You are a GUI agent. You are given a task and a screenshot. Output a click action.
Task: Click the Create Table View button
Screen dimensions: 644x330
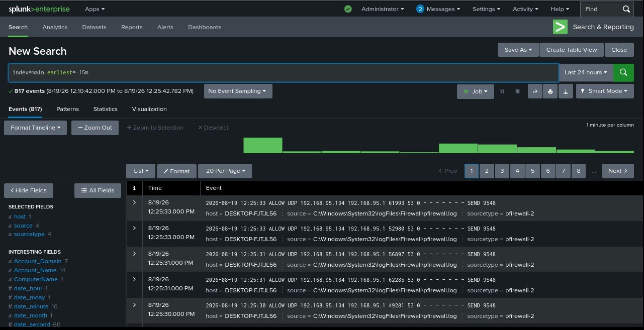572,50
